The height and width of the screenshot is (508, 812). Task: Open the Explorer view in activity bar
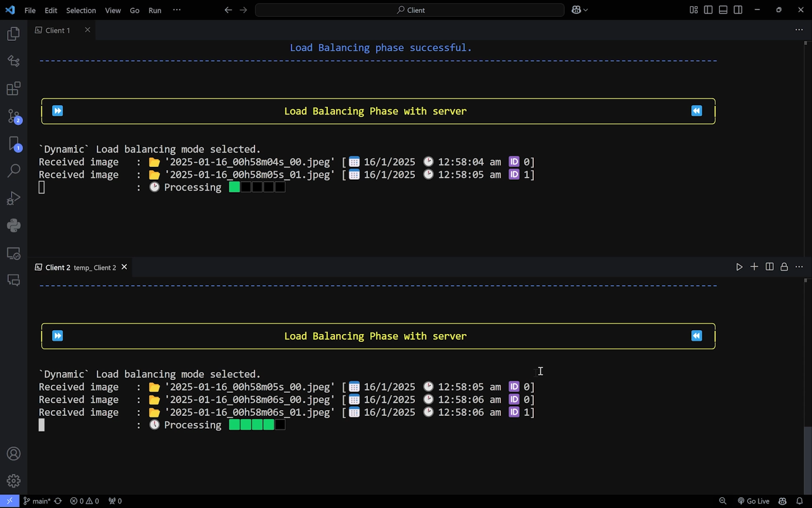pos(14,34)
